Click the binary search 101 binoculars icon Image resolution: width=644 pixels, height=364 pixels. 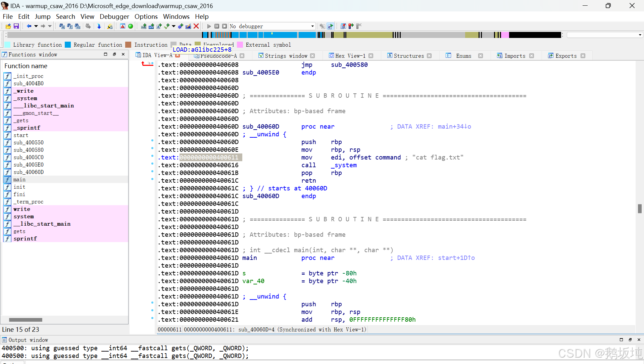click(x=77, y=26)
